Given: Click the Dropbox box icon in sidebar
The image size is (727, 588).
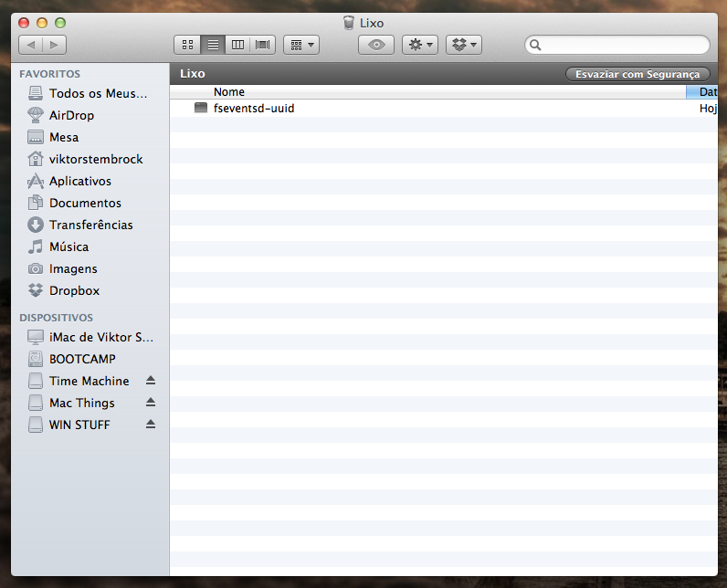Looking at the screenshot, I should tap(36, 290).
